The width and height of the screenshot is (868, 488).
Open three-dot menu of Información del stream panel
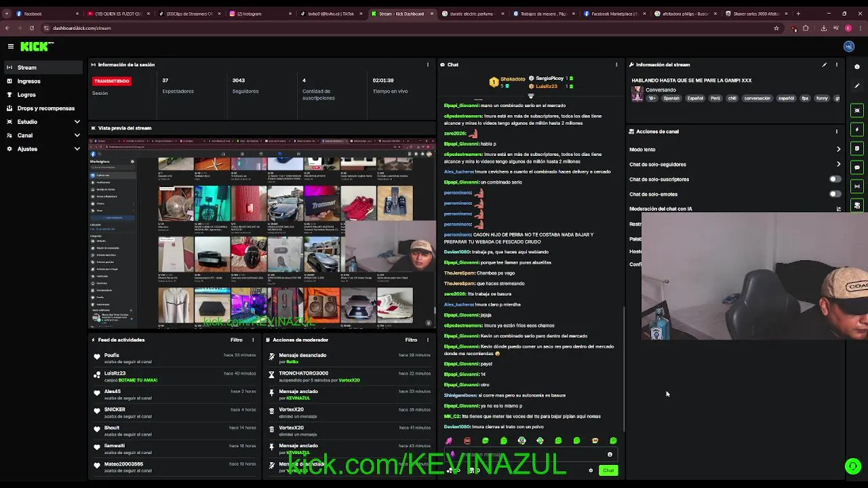pyautogui.click(x=837, y=64)
